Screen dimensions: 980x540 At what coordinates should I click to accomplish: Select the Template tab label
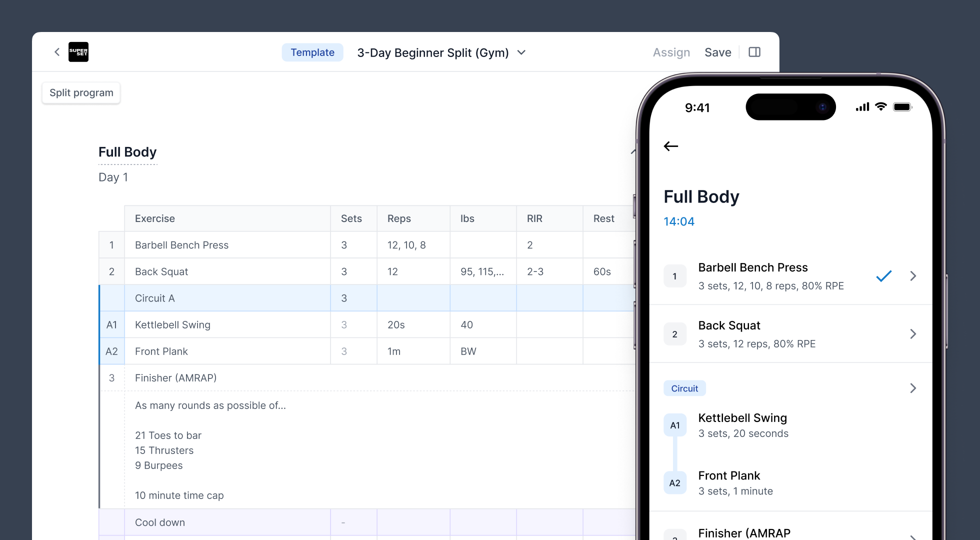[312, 52]
